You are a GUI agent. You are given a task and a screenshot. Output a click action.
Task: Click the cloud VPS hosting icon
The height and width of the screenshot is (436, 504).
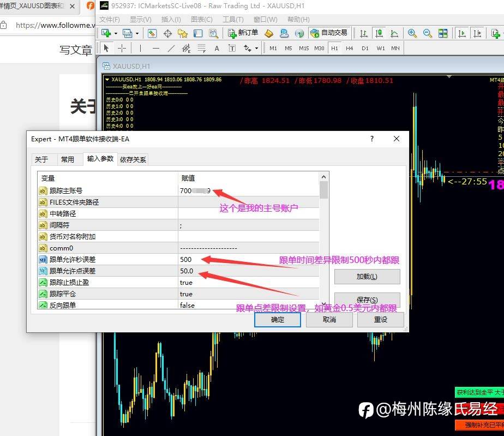click(x=284, y=33)
